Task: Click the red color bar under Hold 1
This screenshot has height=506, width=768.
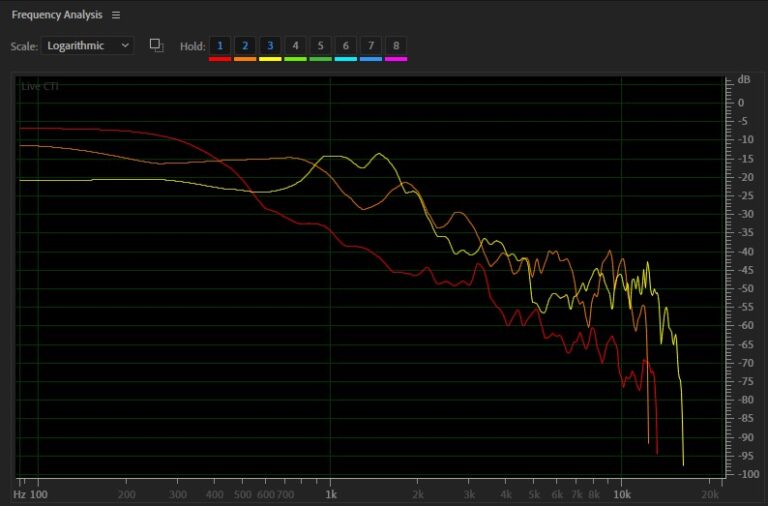Action: [220, 59]
